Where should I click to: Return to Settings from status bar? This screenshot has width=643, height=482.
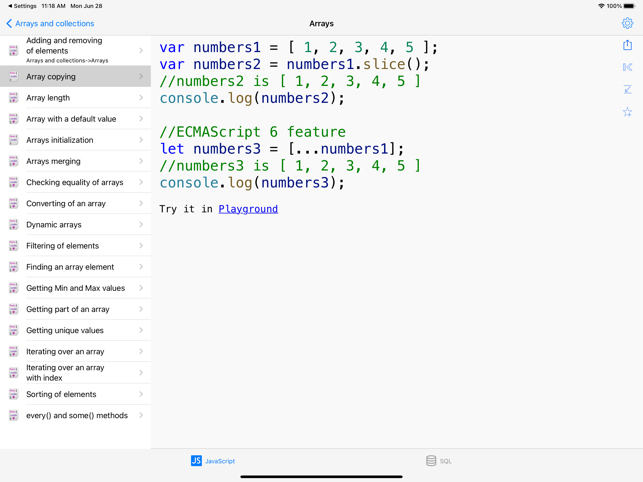tap(20, 6)
